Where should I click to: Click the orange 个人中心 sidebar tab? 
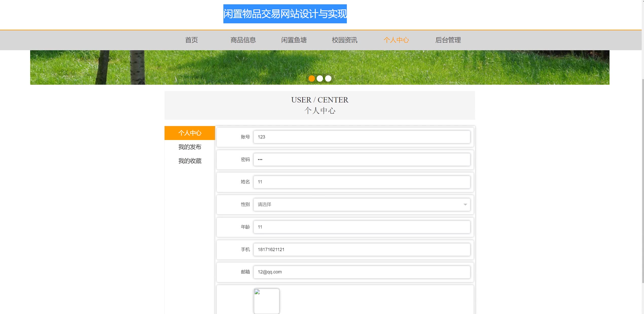click(190, 133)
